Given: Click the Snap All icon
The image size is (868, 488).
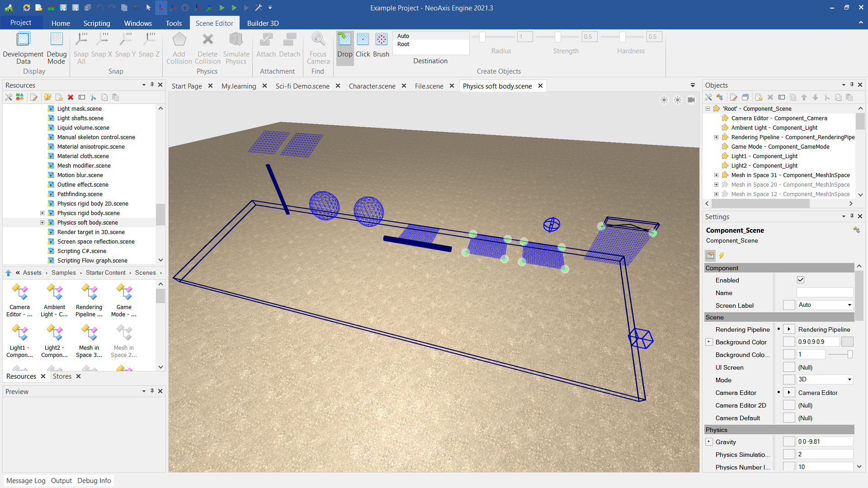Looking at the screenshot, I should pyautogui.click(x=81, y=39).
